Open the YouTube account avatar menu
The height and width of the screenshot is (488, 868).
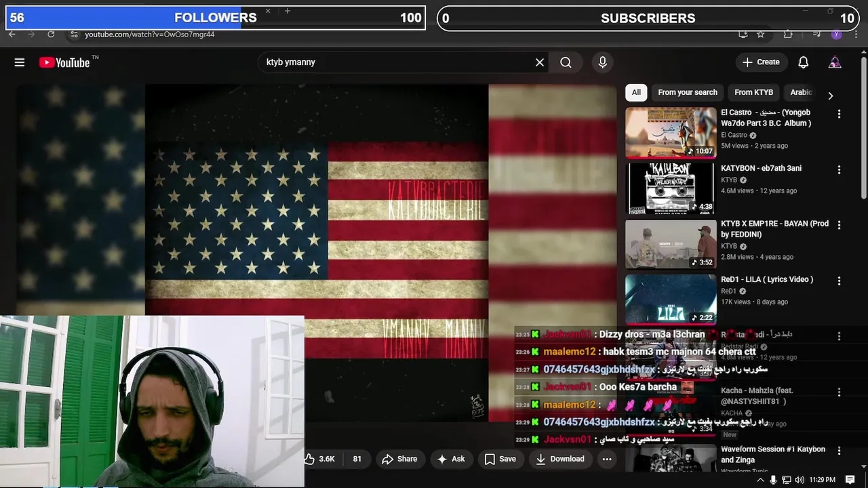(x=835, y=62)
